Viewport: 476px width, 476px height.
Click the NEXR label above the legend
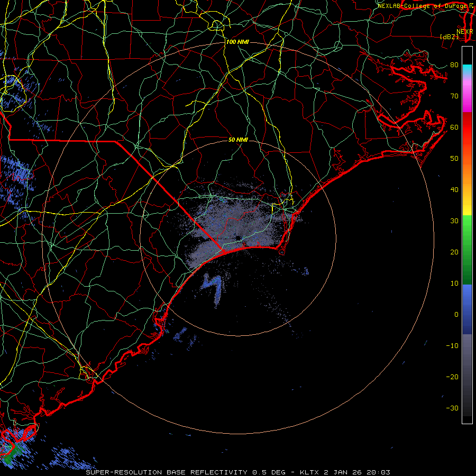pyautogui.click(x=465, y=31)
